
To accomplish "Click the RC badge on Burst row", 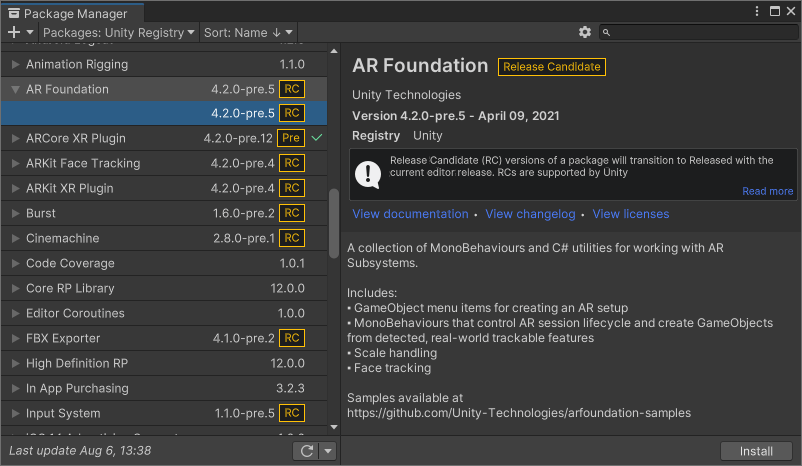I will pyautogui.click(x=292, y=213).
